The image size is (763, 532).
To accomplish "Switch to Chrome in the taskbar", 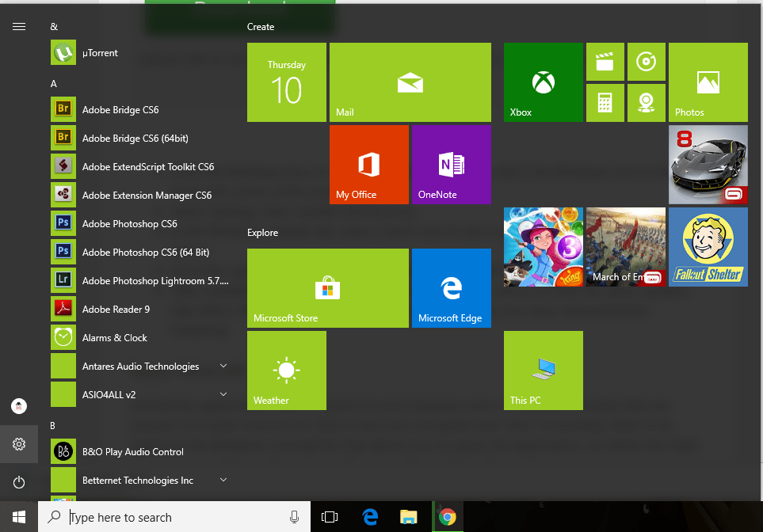I will [447, 517].
